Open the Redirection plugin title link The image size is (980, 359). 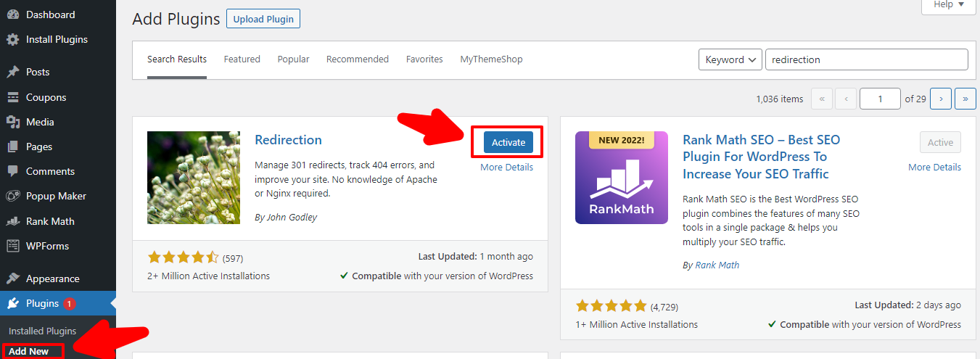288,140
